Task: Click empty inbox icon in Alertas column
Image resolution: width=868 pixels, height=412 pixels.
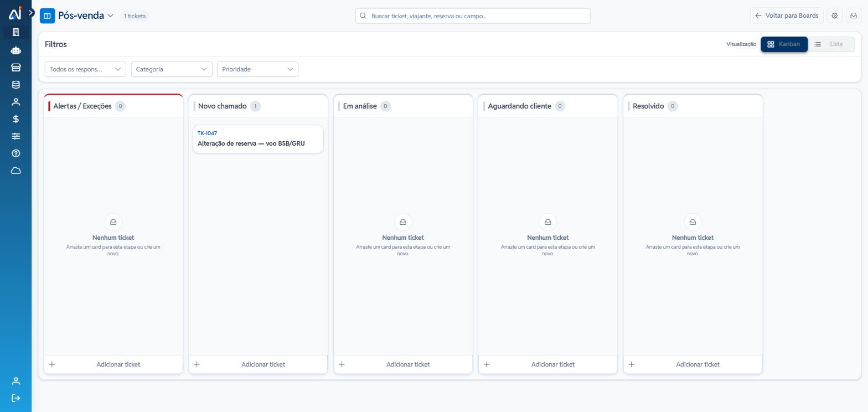Action: pos(113,222)
